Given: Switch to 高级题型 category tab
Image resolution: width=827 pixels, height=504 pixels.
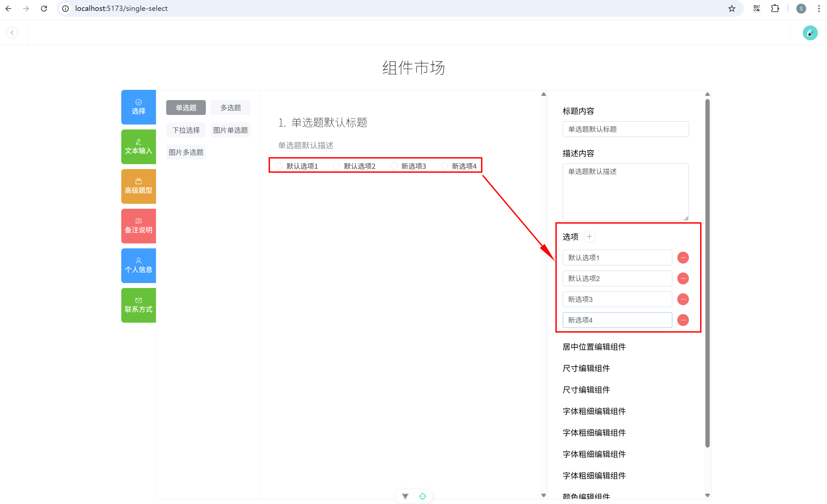Looking at the screenshot, I should pyautogui.click(x=138, y=187).
